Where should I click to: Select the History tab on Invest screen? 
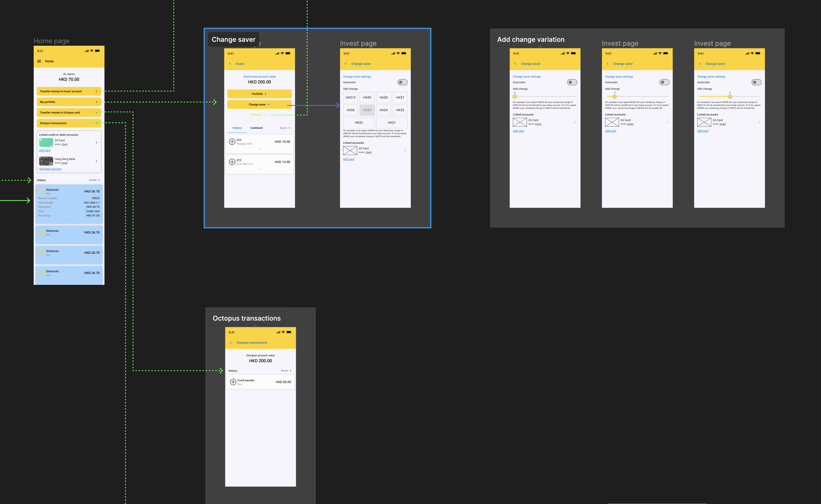click(x=237, y=128)
